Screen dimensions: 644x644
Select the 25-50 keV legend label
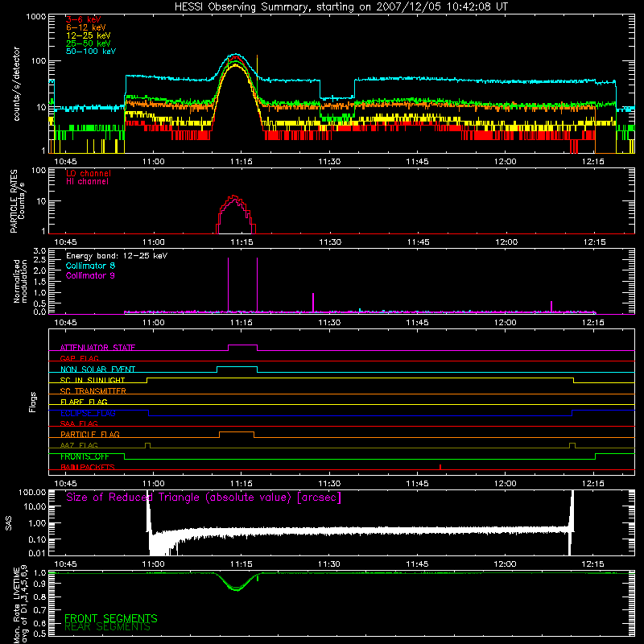(89, 43)
